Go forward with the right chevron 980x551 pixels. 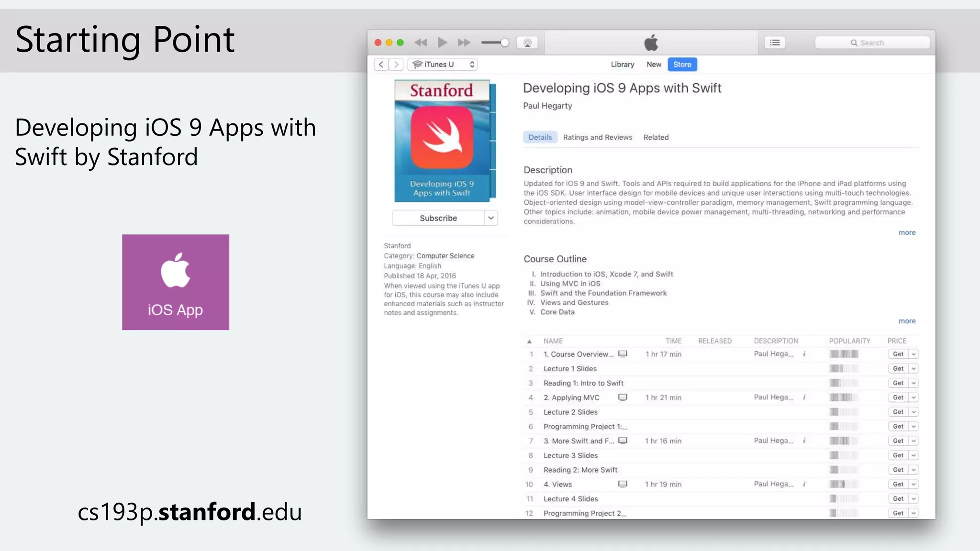[396, 64]
